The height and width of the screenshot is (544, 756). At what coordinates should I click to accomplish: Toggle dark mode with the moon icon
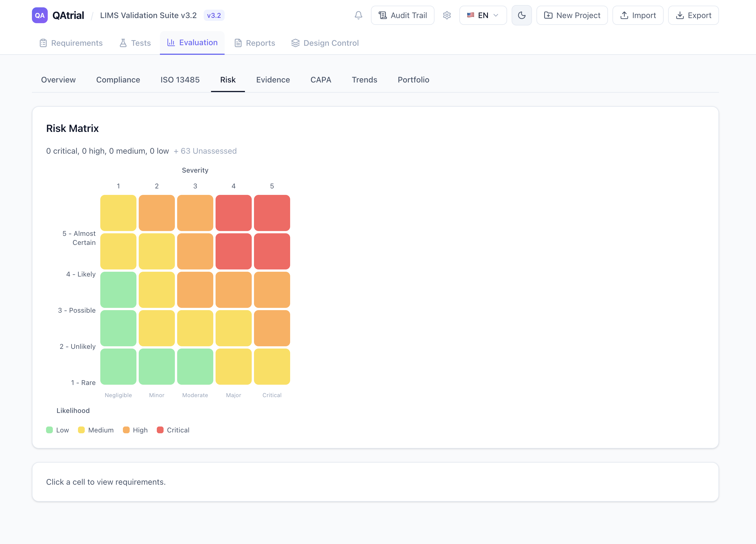[521, 15]
